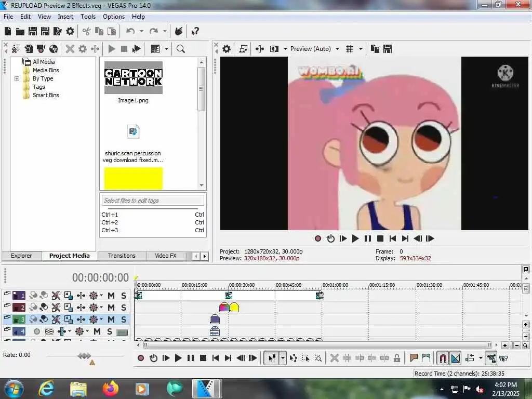
Task: Open the Insert menu
Action: pos(65,17)
